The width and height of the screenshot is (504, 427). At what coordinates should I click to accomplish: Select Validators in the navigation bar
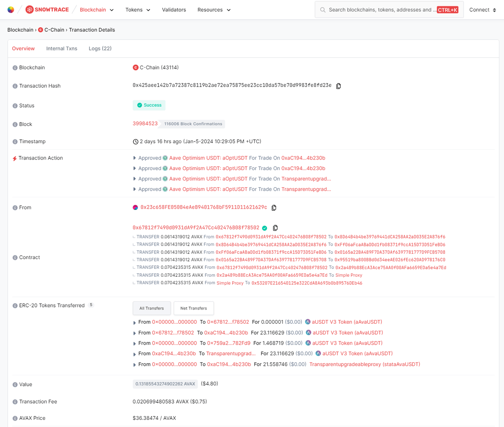coord(174,9)
